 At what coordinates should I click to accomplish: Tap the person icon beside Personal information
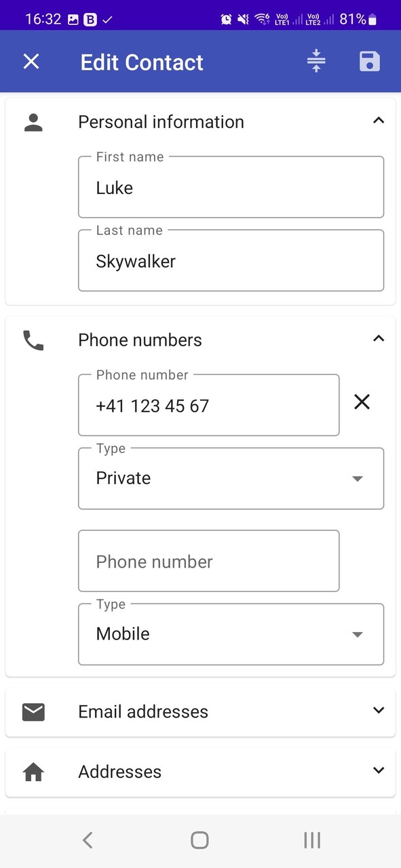[x=33, y=121]
